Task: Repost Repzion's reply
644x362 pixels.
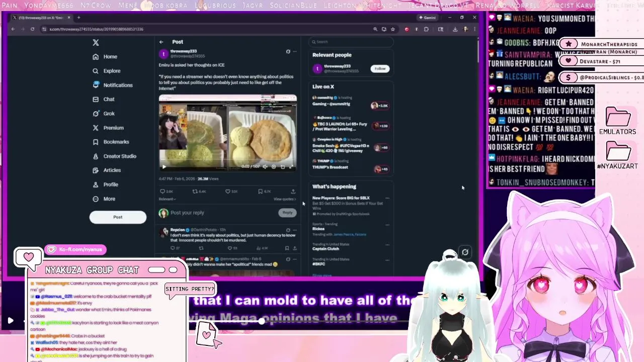Action: (x=201, y=248)
